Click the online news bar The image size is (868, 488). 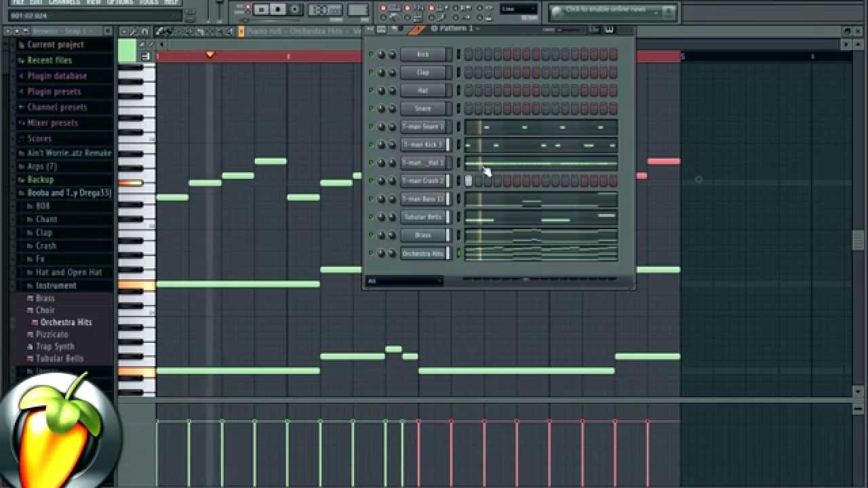tap(613, 11)
